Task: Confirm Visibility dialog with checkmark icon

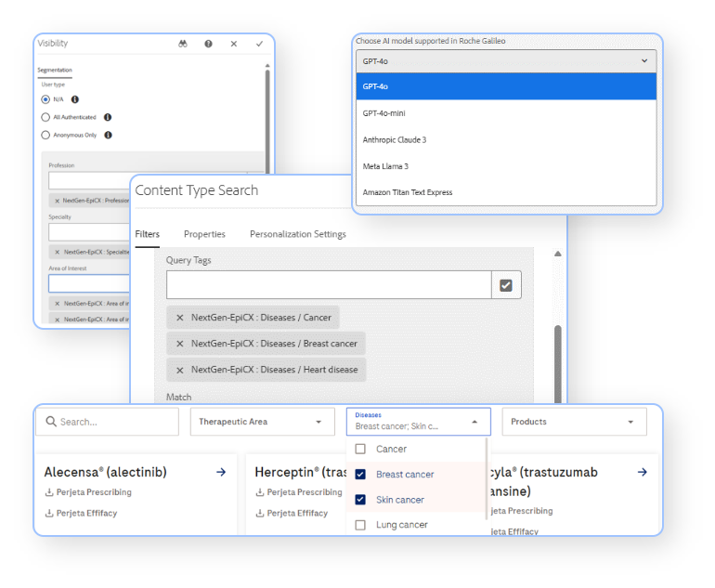Action: tap(259, 44)
